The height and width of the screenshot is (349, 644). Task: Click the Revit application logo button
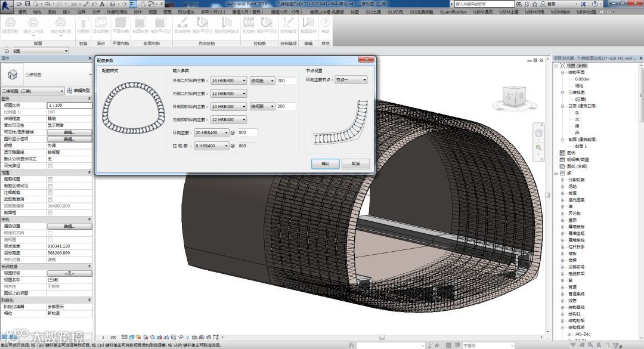pos(7,6)
